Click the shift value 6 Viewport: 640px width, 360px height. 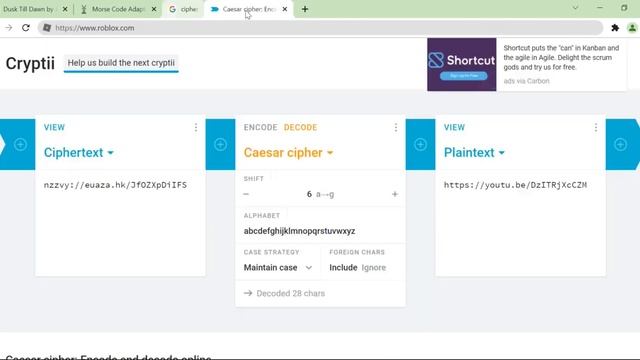(309, 194)
